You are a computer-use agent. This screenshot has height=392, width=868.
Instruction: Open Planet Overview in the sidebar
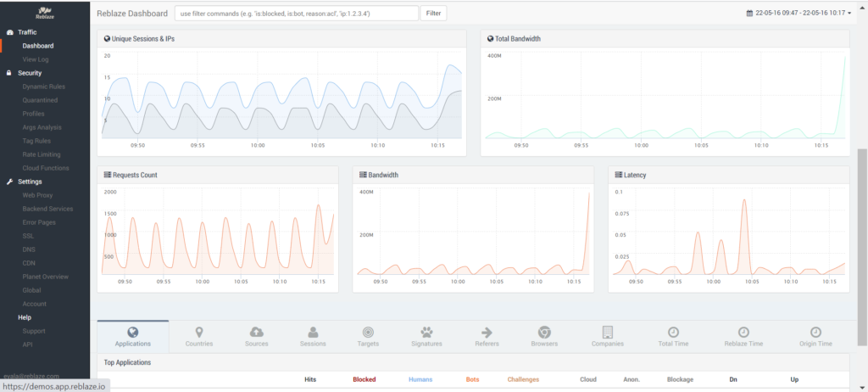click(x=46, y=277)
